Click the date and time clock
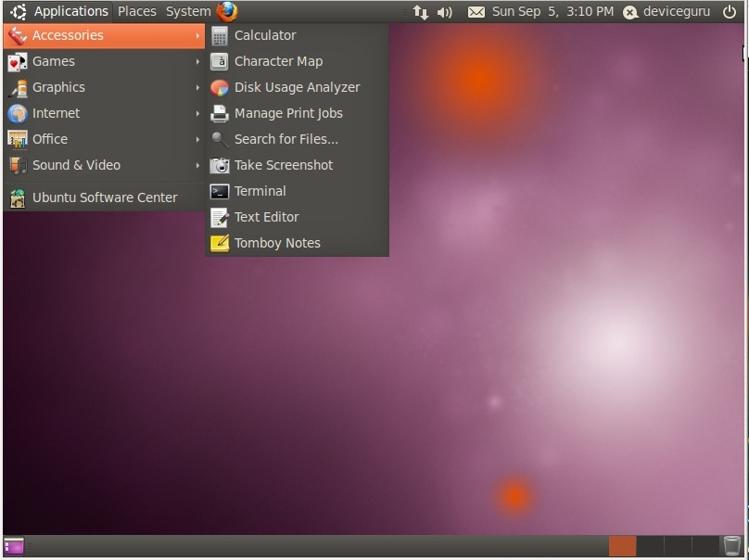Image resolution: width=749 pixels, height=560 pixels. (552, 11)
